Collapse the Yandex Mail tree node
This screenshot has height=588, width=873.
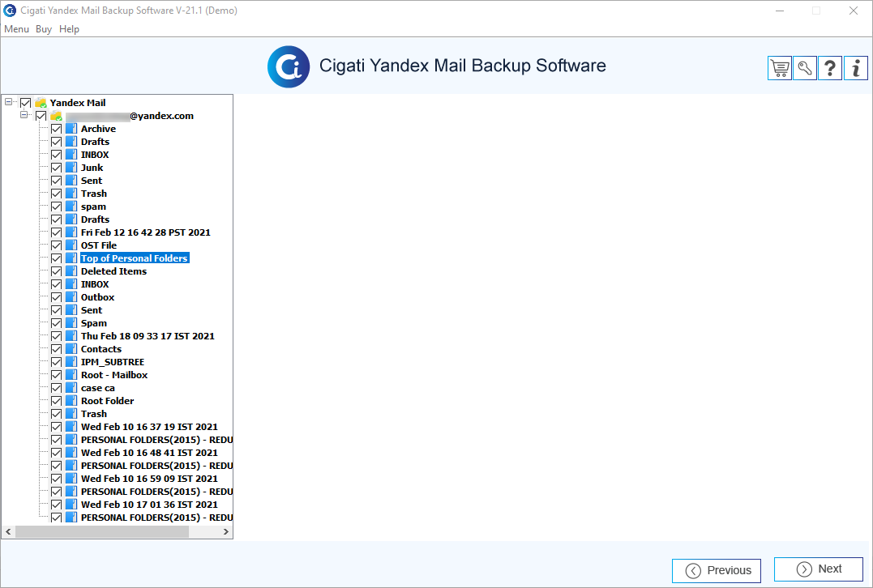(x=8, y=102)
